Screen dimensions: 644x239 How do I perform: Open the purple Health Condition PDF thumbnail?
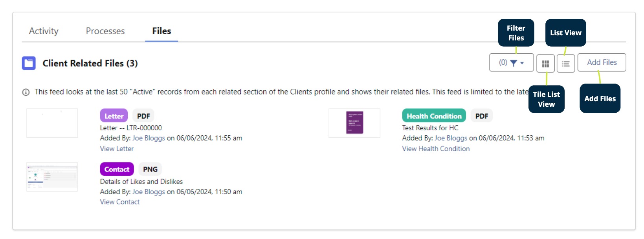pyautogui.click(x=354, y=123)
